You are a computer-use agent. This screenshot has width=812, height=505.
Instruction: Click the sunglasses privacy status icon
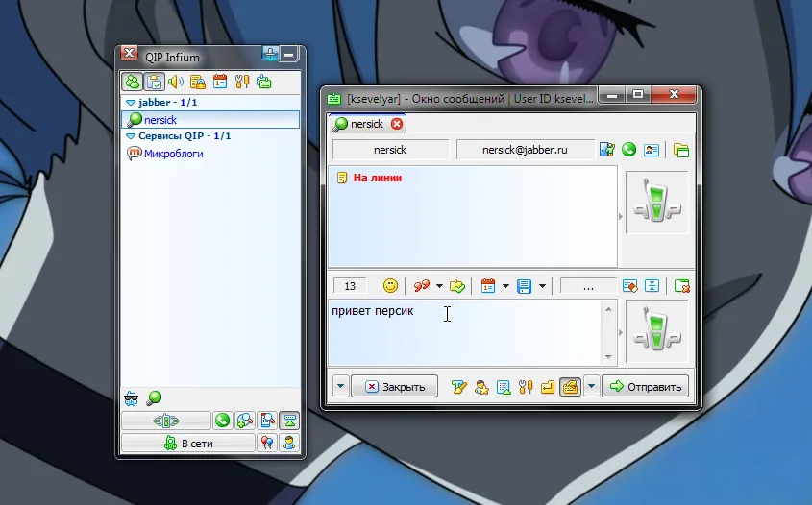click(133, 397)
